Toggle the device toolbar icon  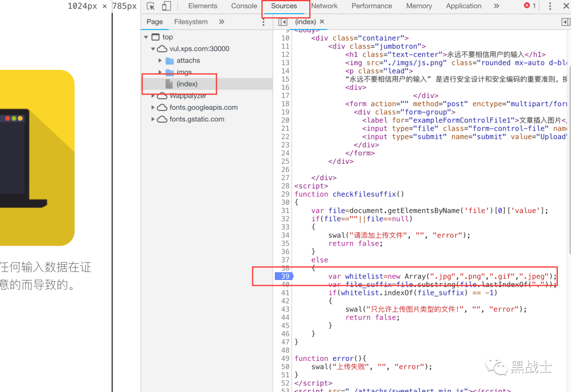coord(167,6)
